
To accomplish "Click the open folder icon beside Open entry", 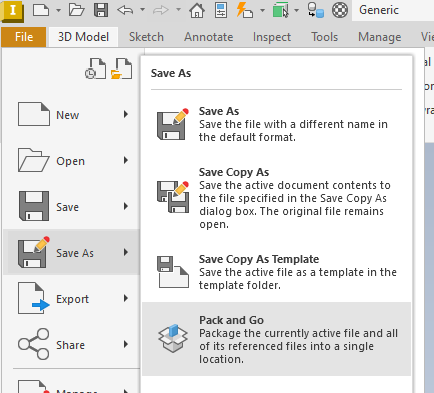I will pos(34,160).
